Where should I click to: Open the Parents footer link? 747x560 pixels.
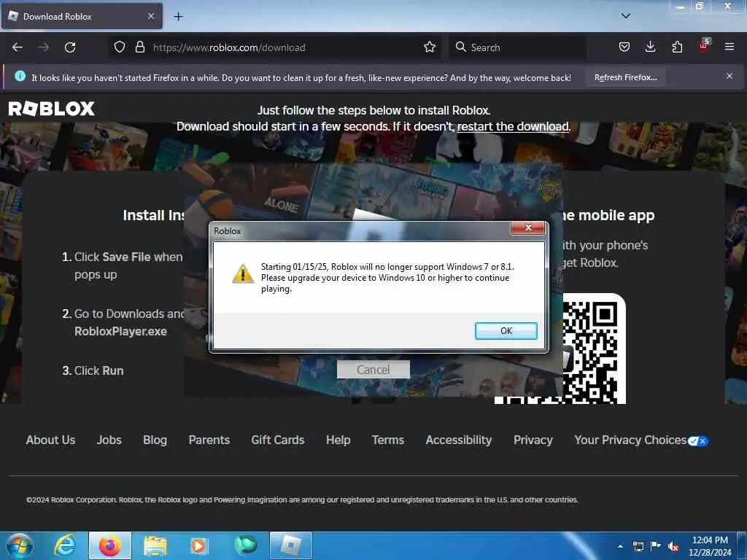pyautogui.click(x=209, y=440)
